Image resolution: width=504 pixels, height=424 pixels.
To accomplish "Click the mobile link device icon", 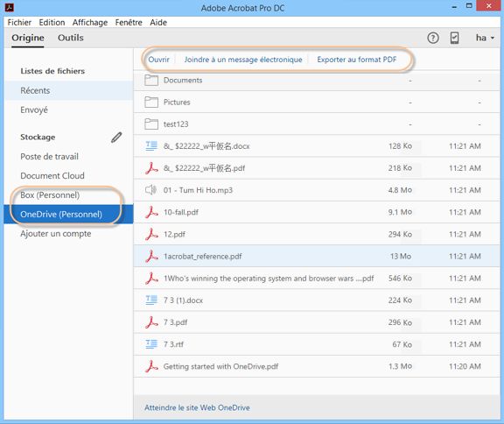I will point(454,38).
